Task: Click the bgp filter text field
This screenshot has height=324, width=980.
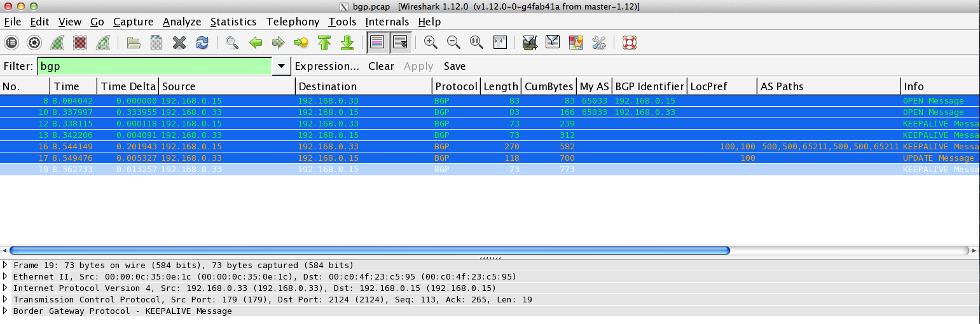Action: coord(155,66)
